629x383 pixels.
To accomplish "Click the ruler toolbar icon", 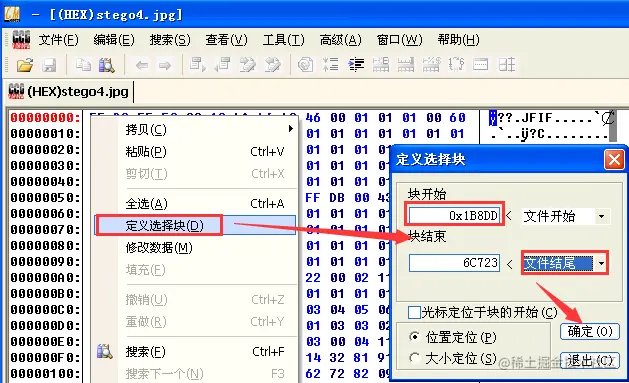I will [406, 65].
